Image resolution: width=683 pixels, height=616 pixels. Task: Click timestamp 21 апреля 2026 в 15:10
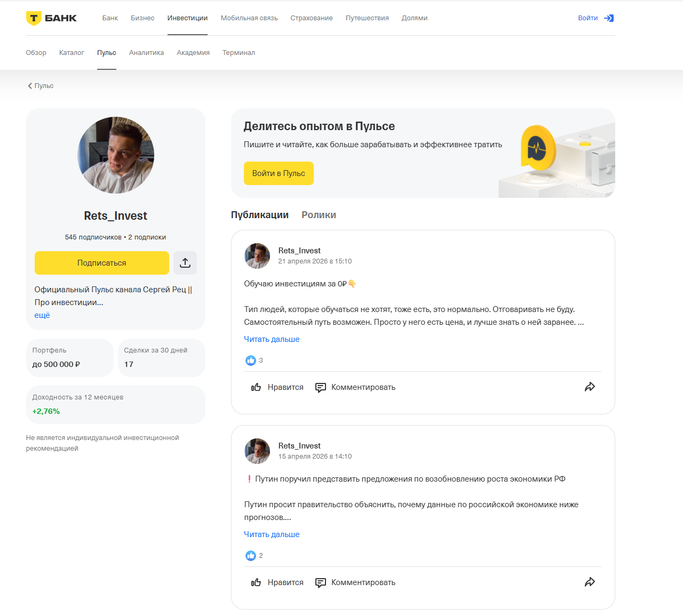coord(315,261)
